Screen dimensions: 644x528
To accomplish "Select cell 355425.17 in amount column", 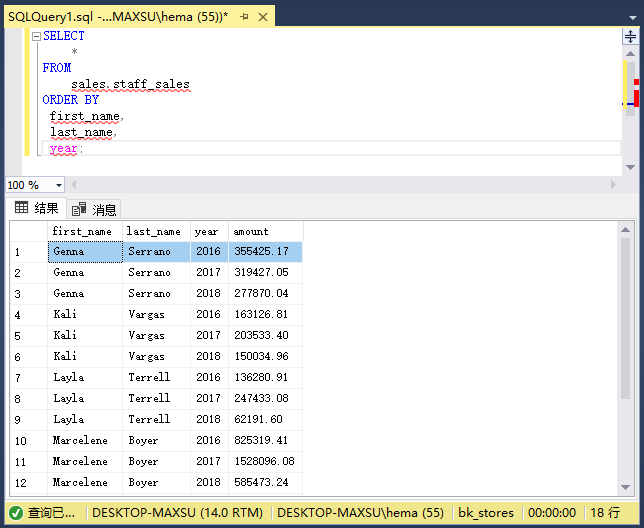I will pyautogui.click(x=265, y=252).
